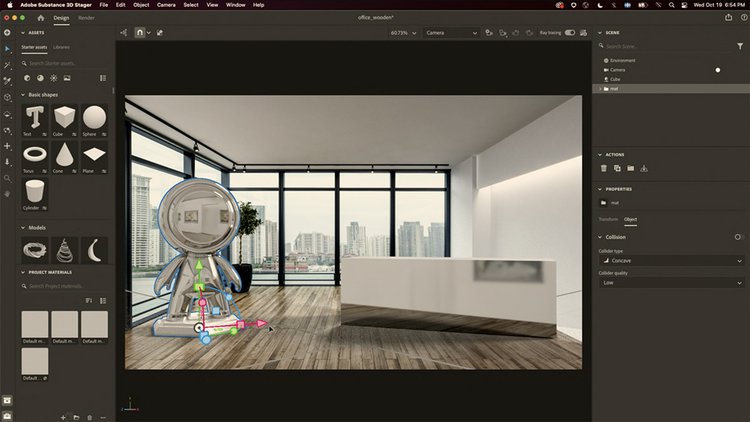Toggle the Ray tracing switch
The image size is (750, 422).
pyautogui.click(x=570, y=32)
